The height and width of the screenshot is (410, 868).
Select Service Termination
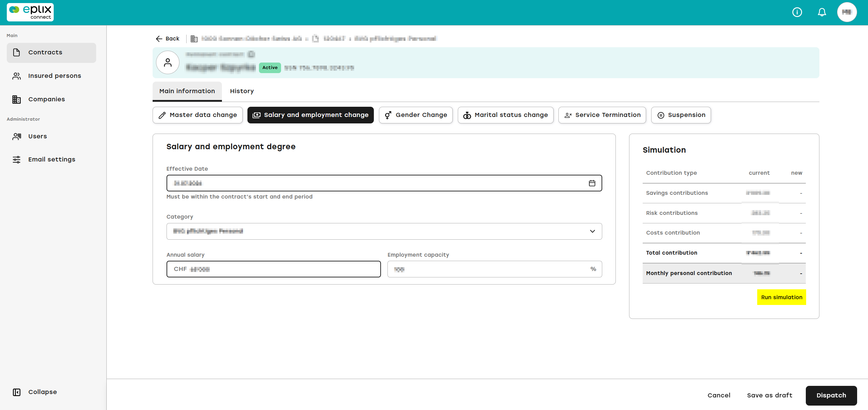click(602, 115)
